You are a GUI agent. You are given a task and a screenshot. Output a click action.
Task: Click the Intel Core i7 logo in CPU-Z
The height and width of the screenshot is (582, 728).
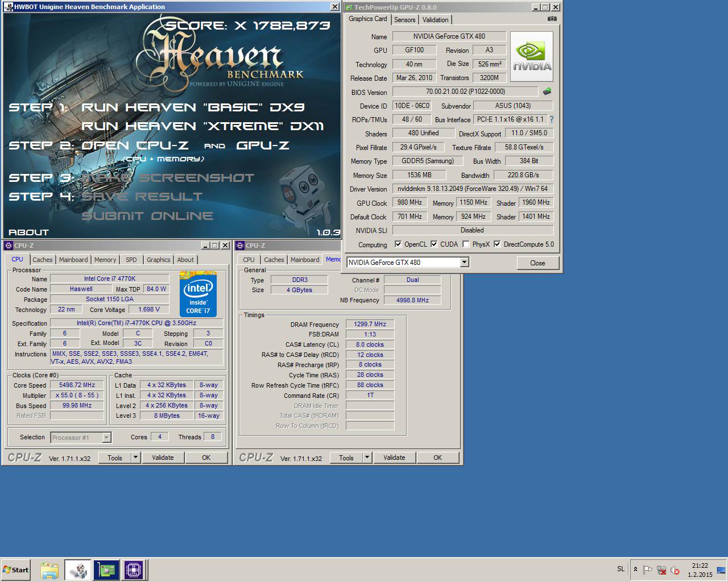[198, 294]
